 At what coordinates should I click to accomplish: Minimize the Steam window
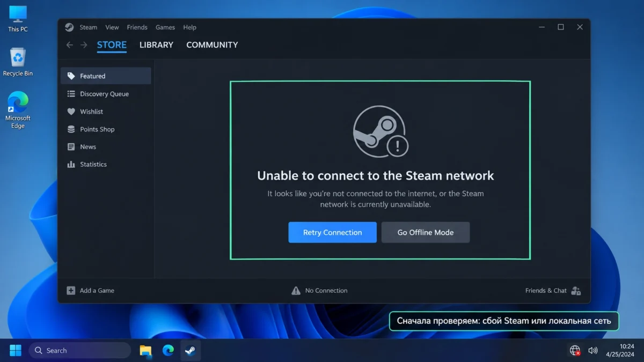pyautogui.click(x=542, y=27)
